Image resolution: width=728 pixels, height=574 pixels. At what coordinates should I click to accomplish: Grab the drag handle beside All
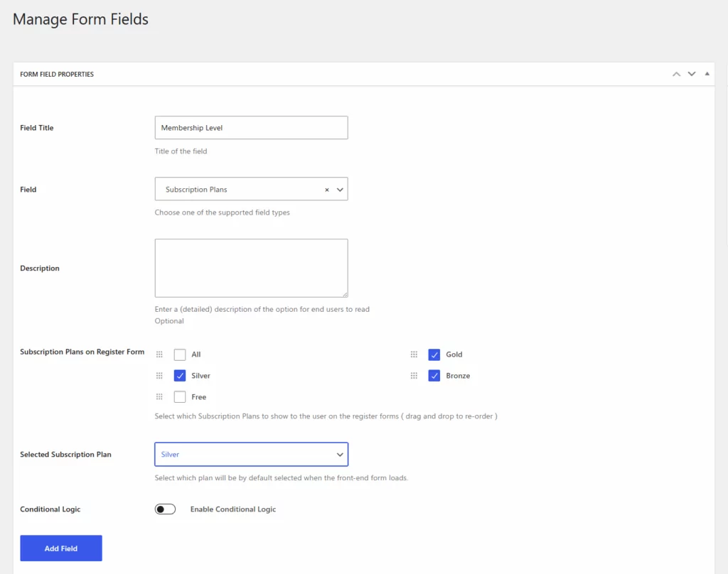click(x=159, y=354)
